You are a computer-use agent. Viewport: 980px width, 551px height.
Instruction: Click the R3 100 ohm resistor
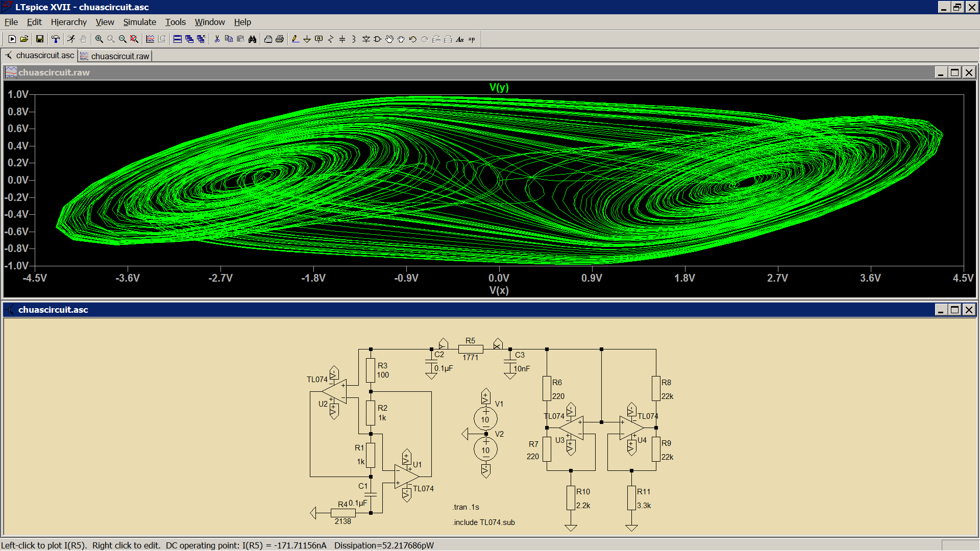pyautogui.click(x=371, y=370)
